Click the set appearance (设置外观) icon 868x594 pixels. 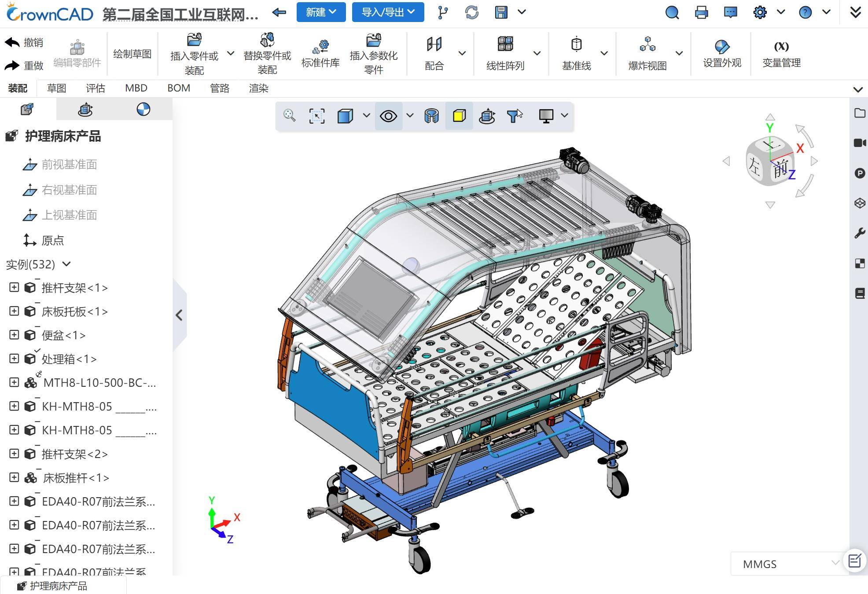point(722,47)
